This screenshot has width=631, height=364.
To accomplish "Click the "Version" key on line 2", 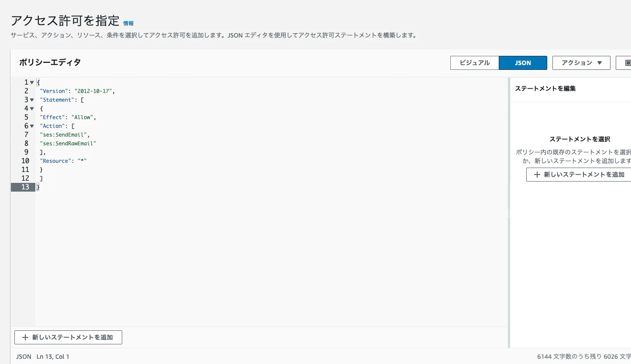I will tap(54, 91).
